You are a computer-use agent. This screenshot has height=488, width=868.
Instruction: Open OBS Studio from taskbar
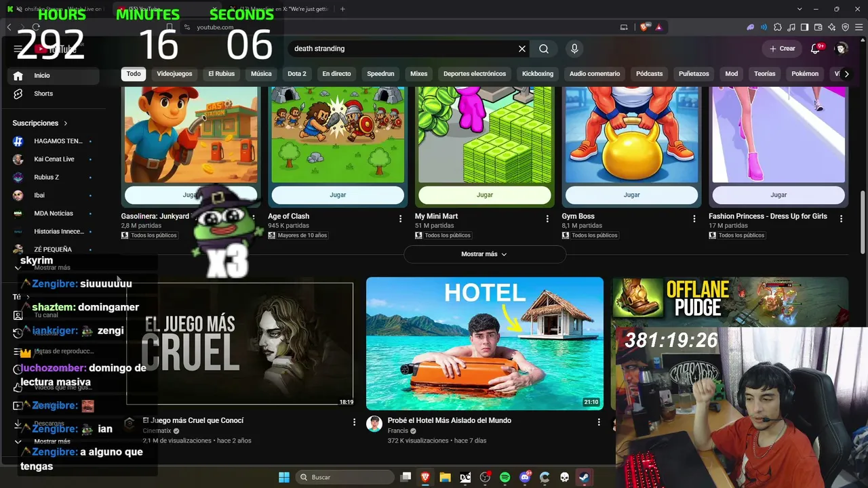485,477
